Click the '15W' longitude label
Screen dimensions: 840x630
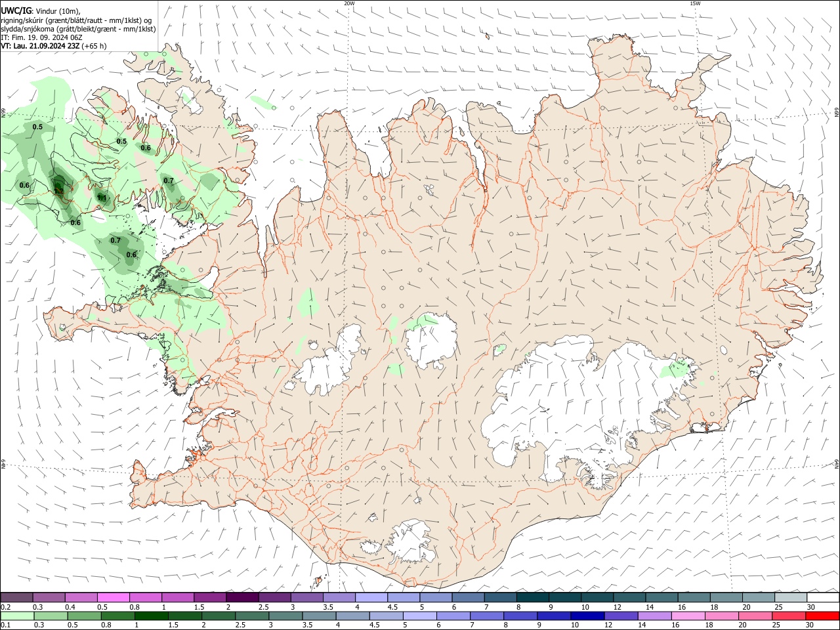695,3
